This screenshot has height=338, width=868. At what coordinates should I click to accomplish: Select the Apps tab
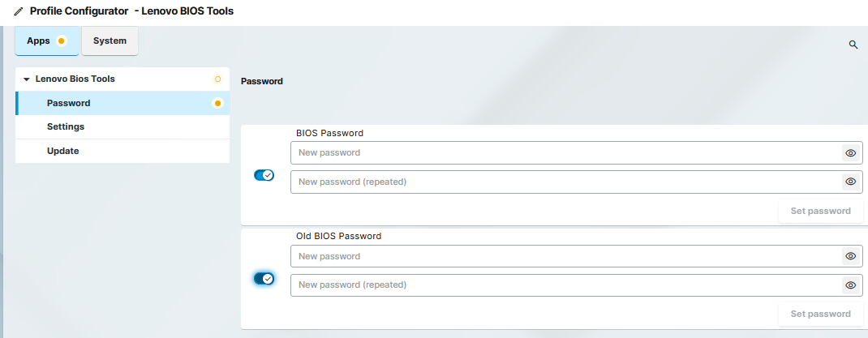tap(39, 41)
